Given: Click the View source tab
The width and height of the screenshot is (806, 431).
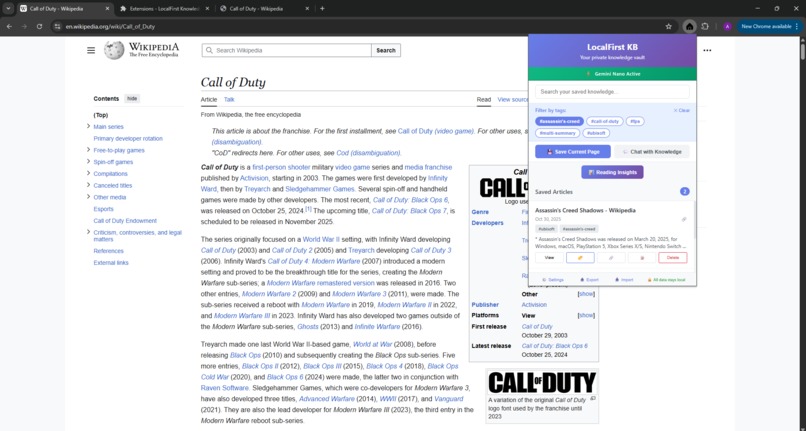Looking at the screenshot, I should coord(512,100).
